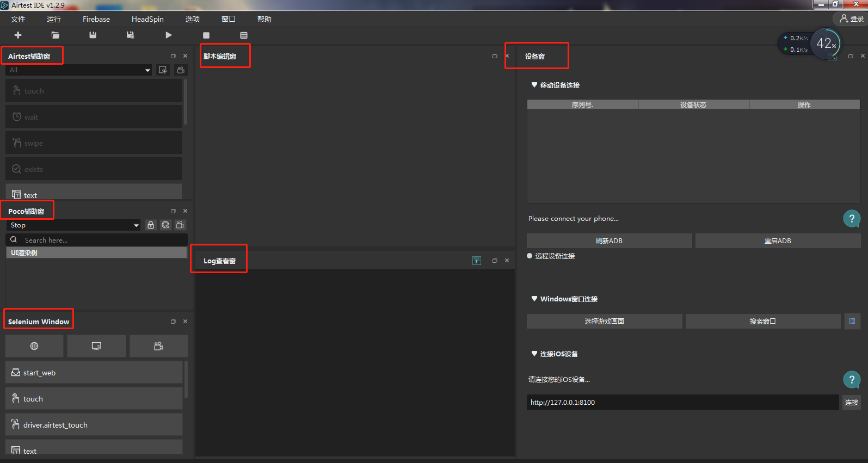Click the 重启ADB button
Viewport: 868px width, 463px height.
[x=778, y=240]
